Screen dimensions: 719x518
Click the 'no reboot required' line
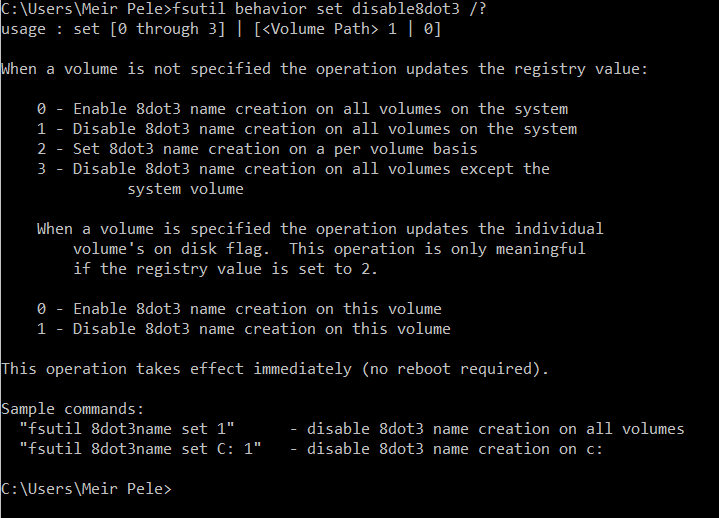[275, 369]
